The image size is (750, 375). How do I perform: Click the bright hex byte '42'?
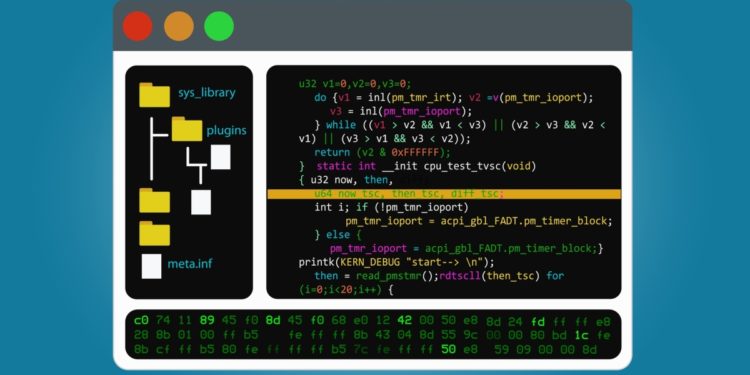click(404, 320)
